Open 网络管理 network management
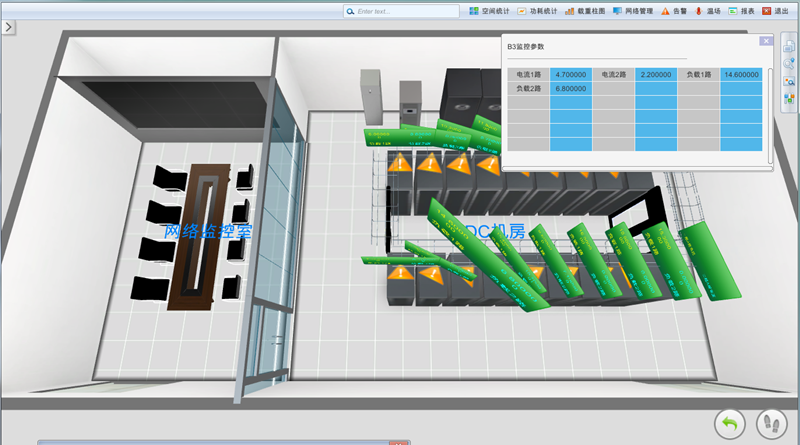 pos(633,11)
